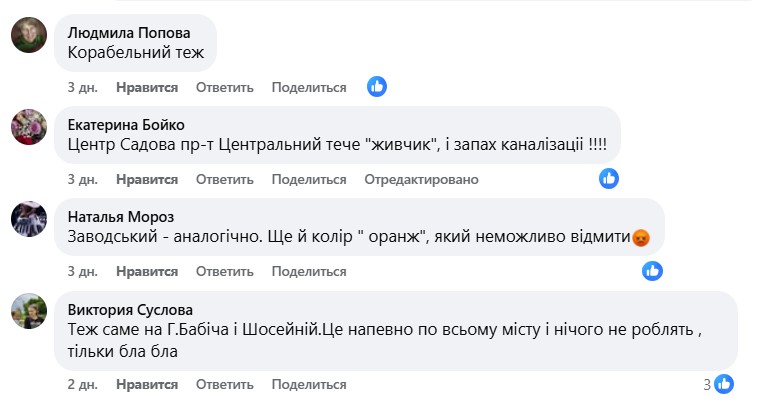Viewport: 766px width, 415px height.
Task: Share Наталья Мороз's comment via Поделиться
Action: pyautogui.click(x=309, y=271)
